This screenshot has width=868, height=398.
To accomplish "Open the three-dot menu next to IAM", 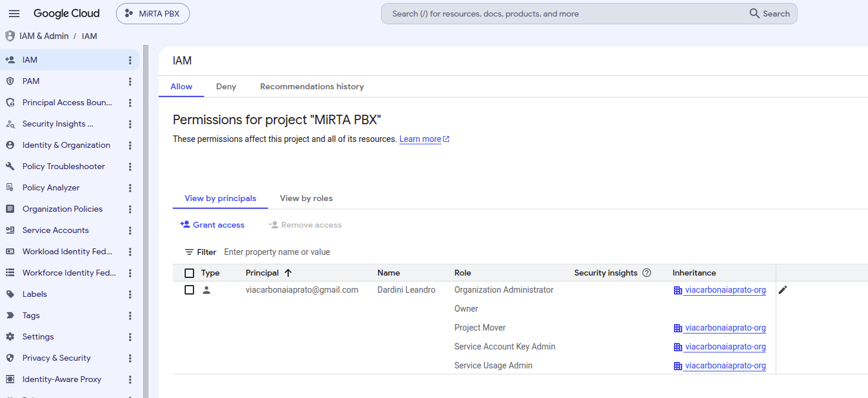I will point(130,60).
